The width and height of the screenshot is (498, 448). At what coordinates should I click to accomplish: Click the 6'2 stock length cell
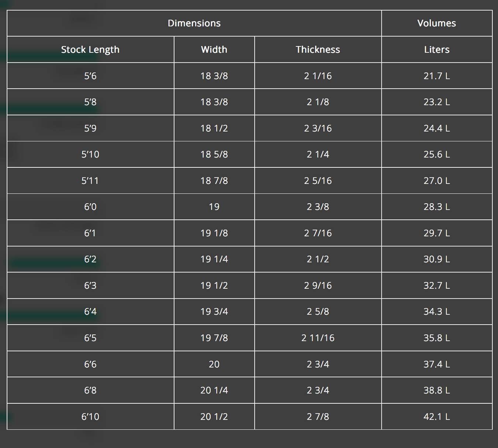click(x=90, y=259)
